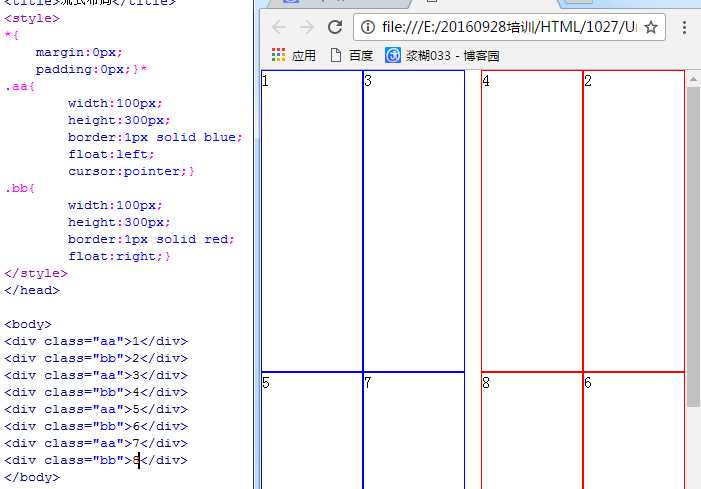Click the "</head>" closing tag line

[x=32, y=290]
